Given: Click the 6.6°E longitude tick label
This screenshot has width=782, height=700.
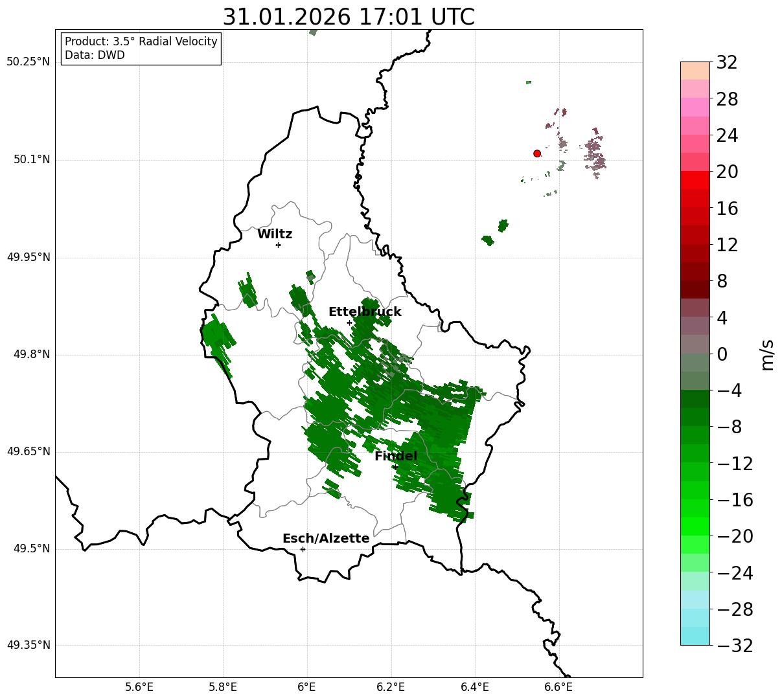Looking at the screenshot, I should coord(558,687).
